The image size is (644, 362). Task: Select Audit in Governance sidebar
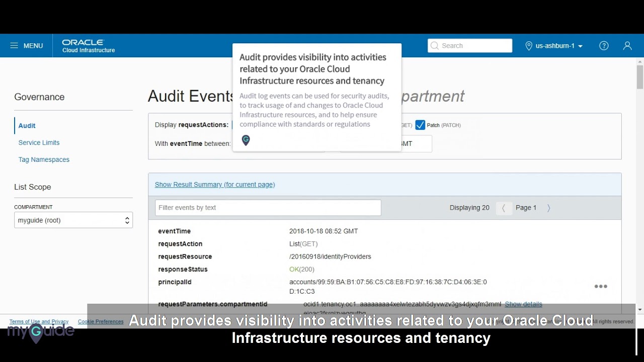(x=27, y=126)
